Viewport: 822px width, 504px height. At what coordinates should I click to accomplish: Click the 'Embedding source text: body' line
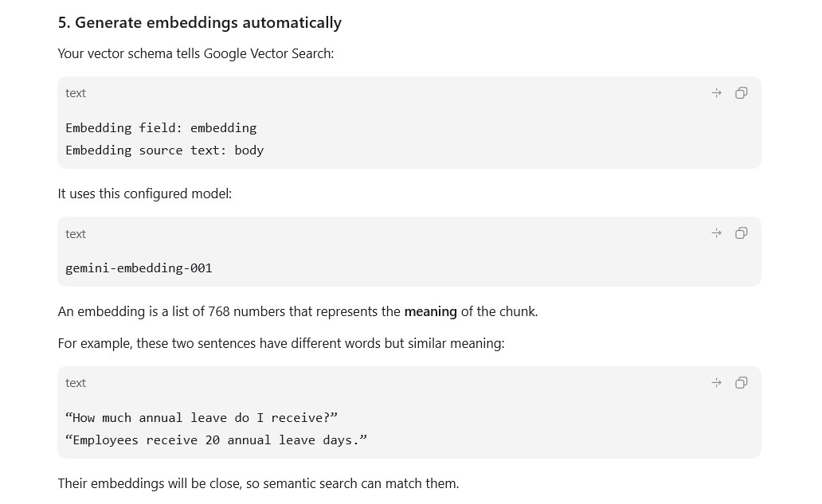[165, 150]
